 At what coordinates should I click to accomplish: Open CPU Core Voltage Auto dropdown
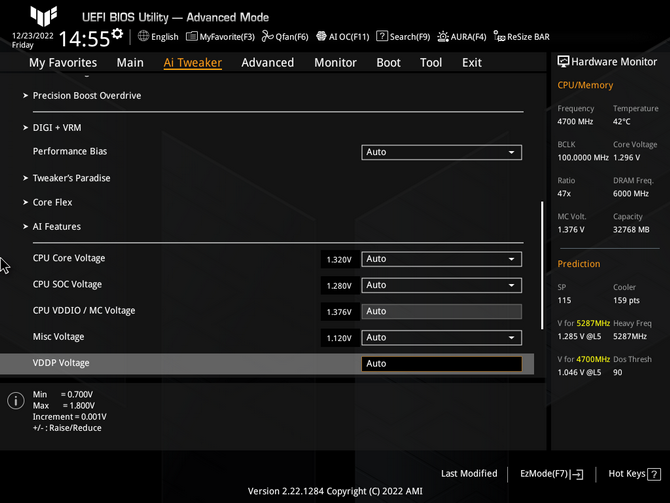tap(441, 259)
